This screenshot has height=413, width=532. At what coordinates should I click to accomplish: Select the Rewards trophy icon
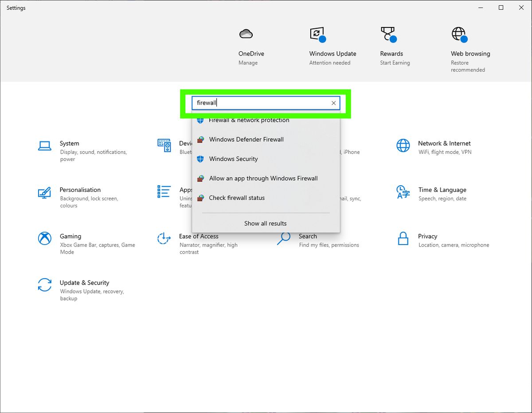point(387,33)
